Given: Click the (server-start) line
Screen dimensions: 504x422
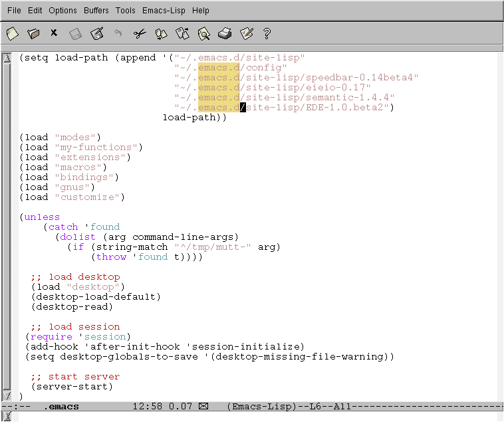Looking at the screenshot, I should 72,386.
